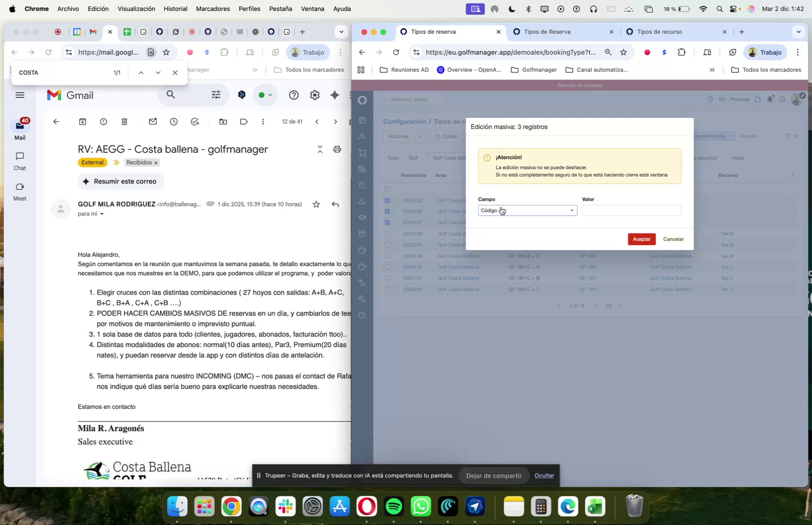Viewport: 812px width, 525px height.
Task: Open the Campo dropdown showing Código
Action: [527, 210]
